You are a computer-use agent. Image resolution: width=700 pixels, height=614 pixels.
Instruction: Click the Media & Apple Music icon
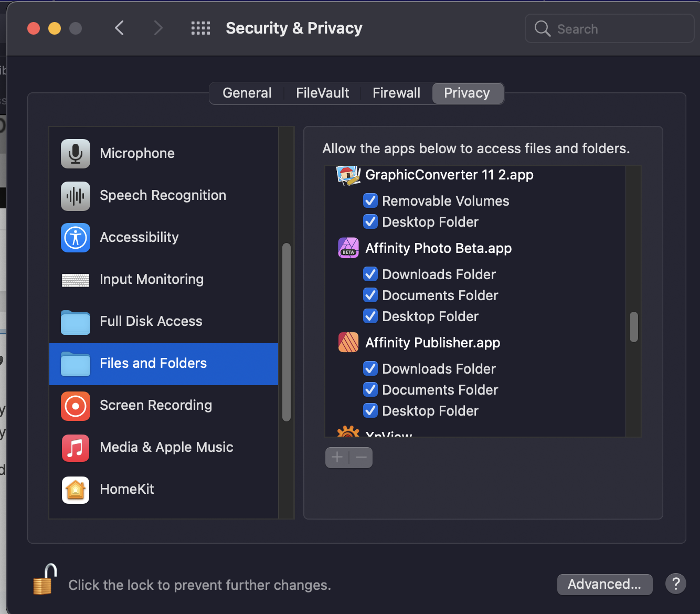pyautogui.click(x=76, y=448)
